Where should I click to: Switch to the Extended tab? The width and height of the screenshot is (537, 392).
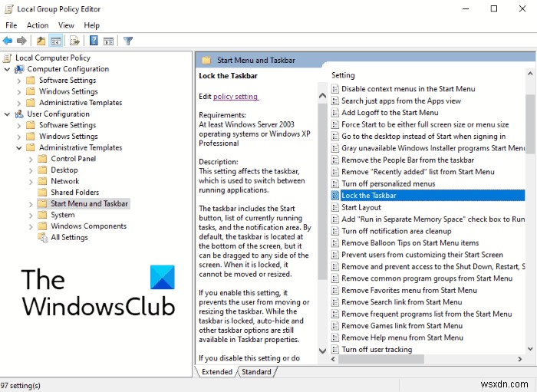click(x=217, y=372)
